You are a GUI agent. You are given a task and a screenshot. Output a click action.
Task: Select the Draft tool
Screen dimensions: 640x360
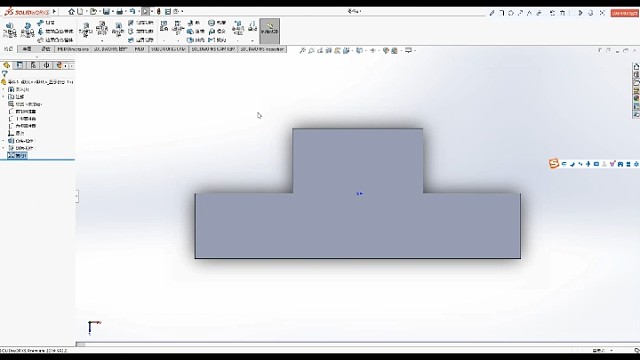tap(196, 31)
